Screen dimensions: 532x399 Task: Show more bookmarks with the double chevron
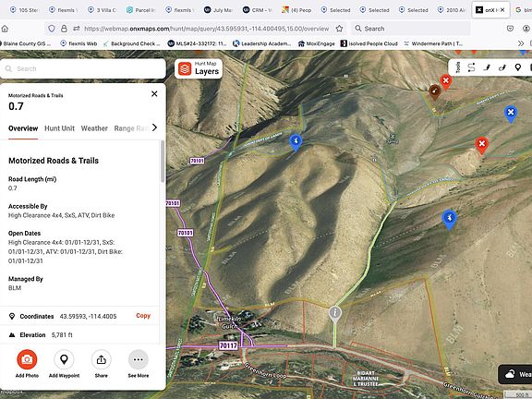click(x=521, y=43)
